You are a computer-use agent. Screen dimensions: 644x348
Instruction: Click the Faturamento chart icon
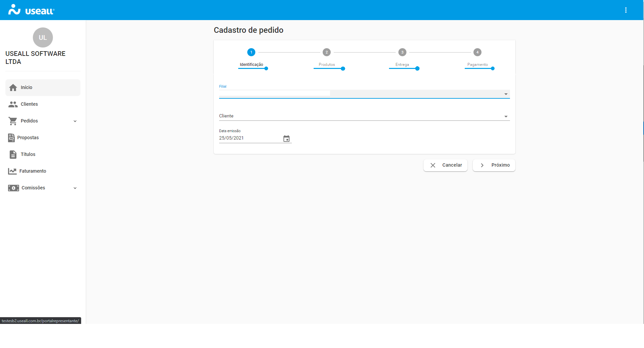[x=12, y=171]
